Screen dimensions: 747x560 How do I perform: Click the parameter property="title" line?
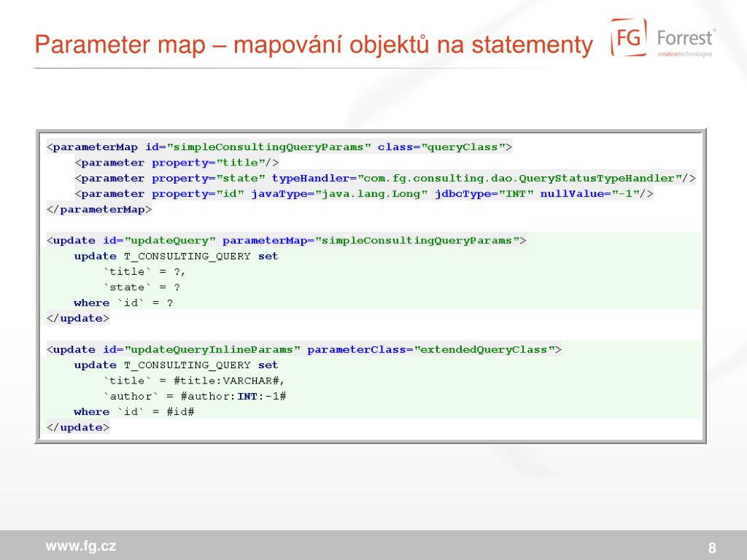(177, 163)
